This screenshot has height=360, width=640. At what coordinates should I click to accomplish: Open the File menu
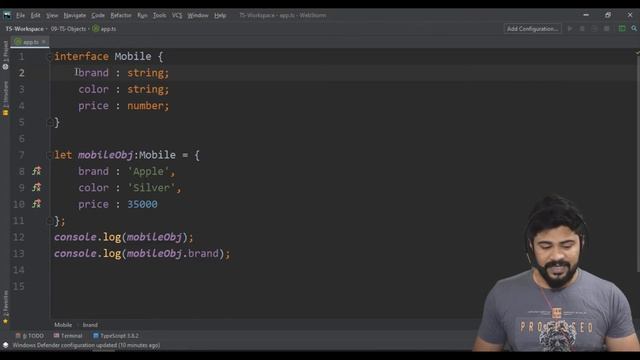pos(20,16)
